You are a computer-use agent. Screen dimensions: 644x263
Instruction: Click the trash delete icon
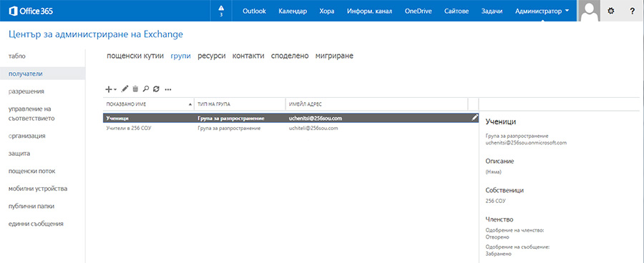[135, 89]
